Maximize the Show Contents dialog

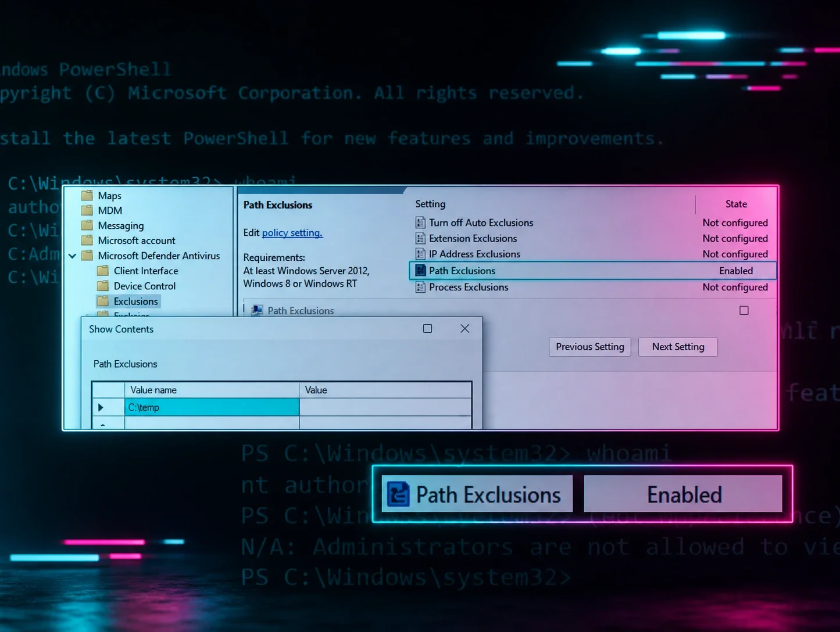coord(428,329)
